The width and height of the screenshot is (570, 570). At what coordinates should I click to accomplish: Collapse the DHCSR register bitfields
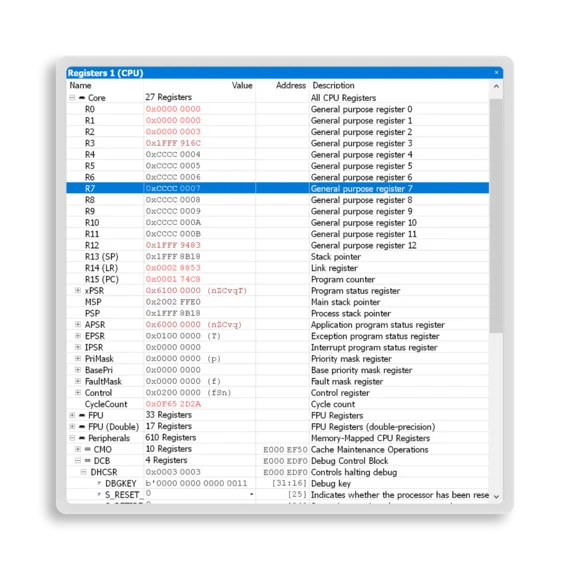84,472
